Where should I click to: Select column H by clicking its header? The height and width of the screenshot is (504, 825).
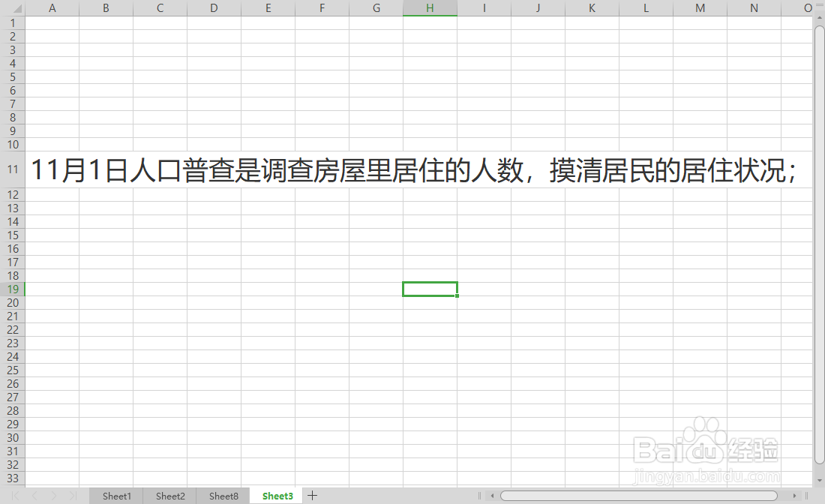430,7
